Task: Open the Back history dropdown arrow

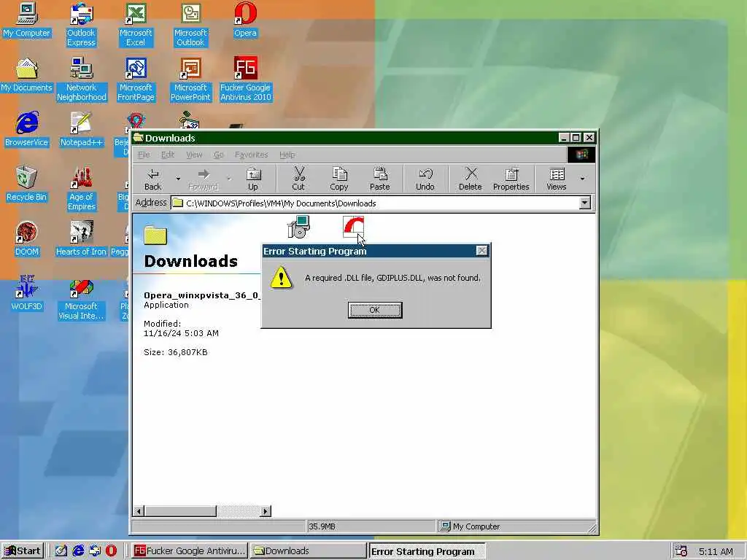Action: [x=178, y=179]
